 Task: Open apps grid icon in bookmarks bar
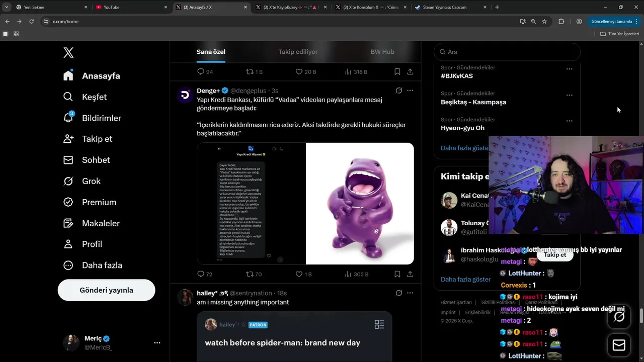click(16, 34)
